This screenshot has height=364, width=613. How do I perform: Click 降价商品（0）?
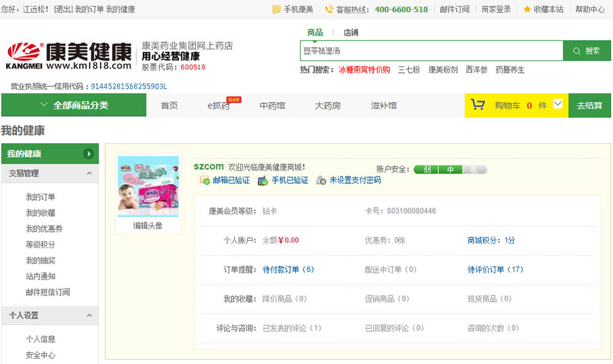(284, 298)
